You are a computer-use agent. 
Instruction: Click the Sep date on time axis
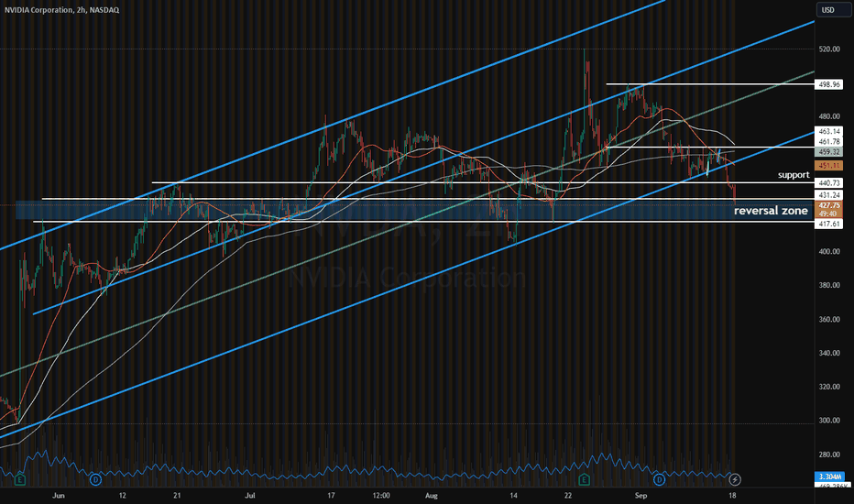641,495
